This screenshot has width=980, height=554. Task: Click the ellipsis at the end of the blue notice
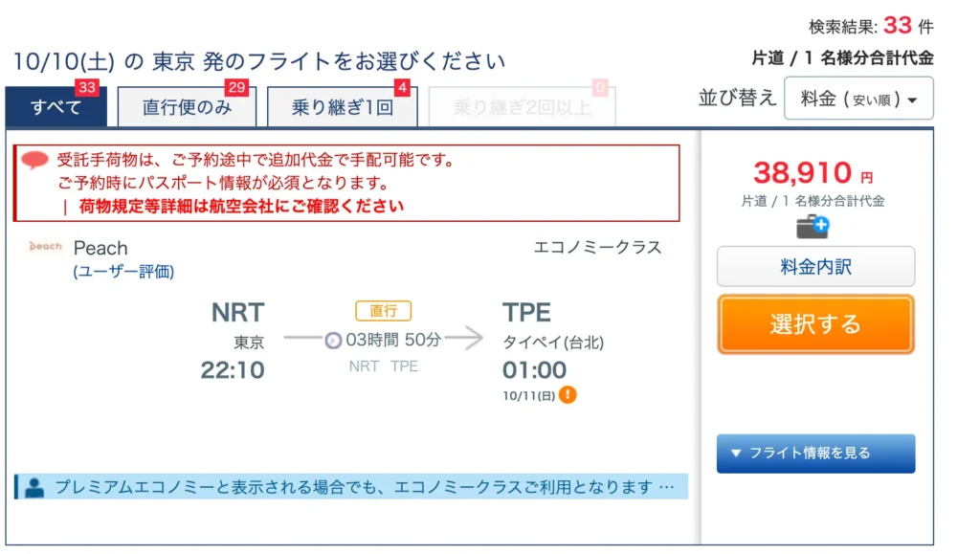(667, 487)
